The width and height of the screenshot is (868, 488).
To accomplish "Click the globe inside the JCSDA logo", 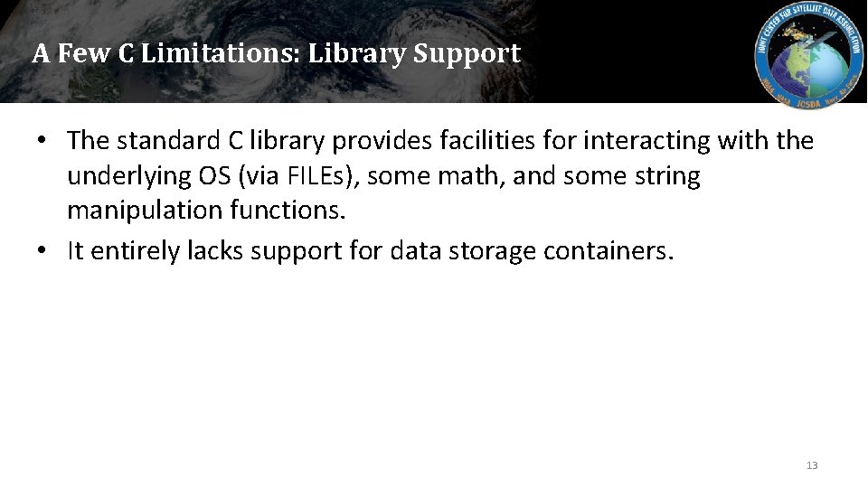I will click(x=808, y=70).
